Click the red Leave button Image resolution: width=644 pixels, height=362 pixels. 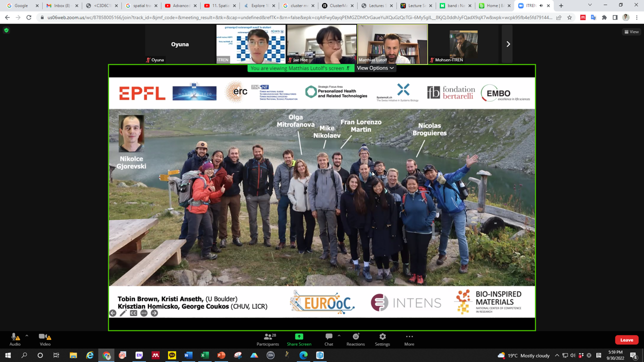[x=626, y=340]
